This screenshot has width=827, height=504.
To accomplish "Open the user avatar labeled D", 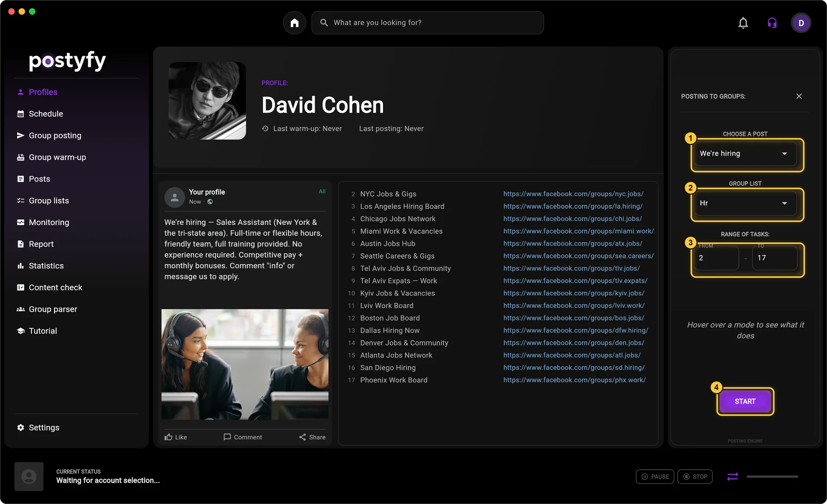I will 801,23.
